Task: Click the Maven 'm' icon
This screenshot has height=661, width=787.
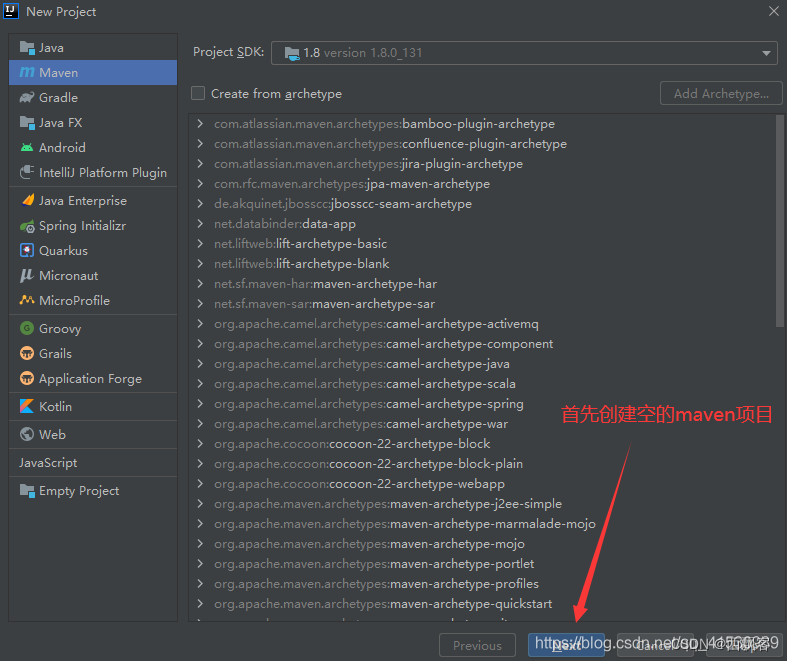Action: coord(27,72)
